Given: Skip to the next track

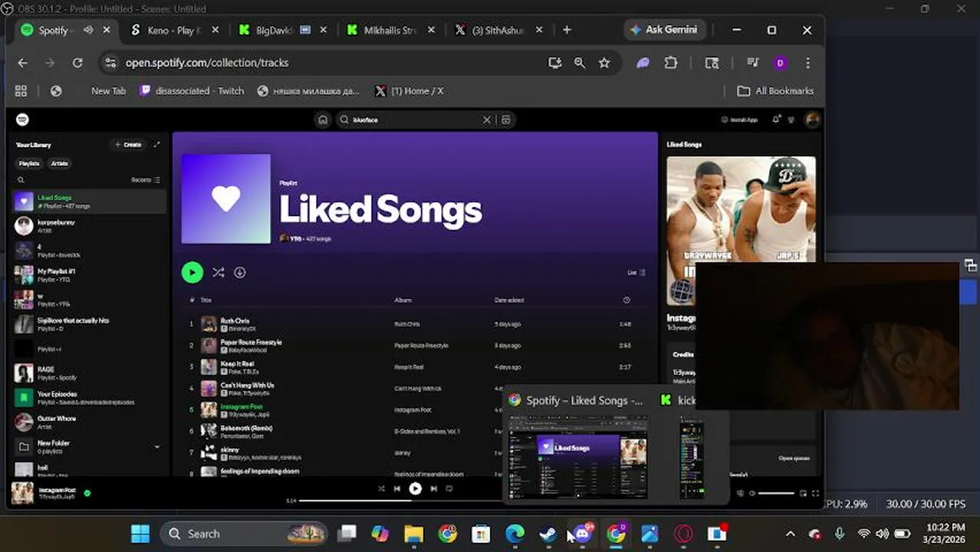Looking at the screenshot, I should [x=433, y=488].
